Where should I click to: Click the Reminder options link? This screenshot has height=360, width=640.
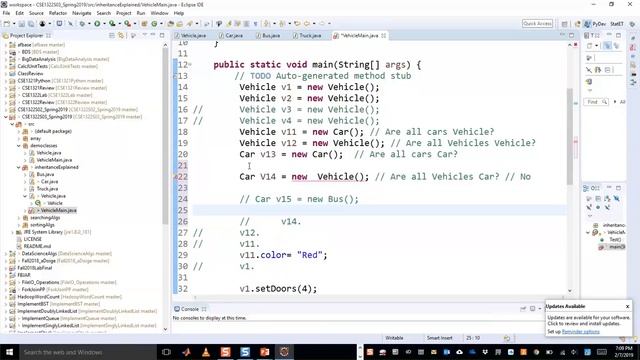point(580,331)
